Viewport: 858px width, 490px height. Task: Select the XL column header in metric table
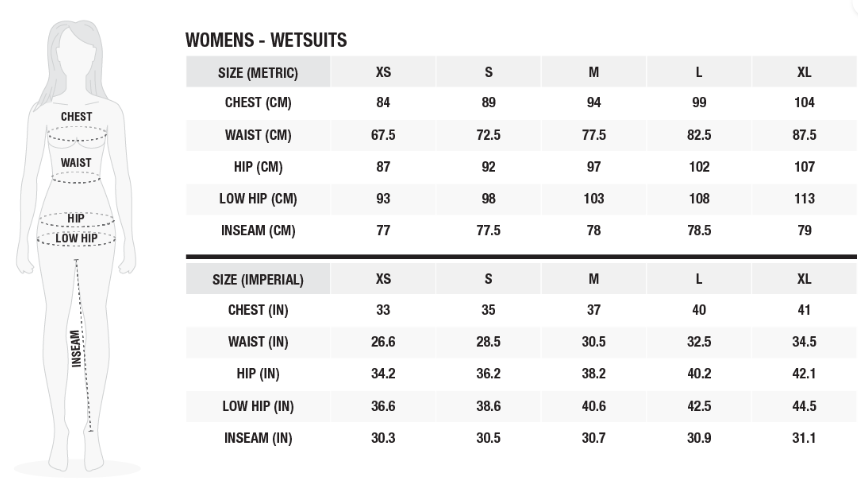tap(804, 72)
